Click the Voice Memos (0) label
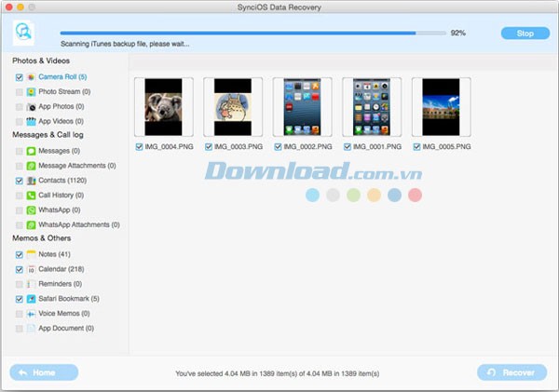This screenshot has width=559, height=392. tap(64, 313)
